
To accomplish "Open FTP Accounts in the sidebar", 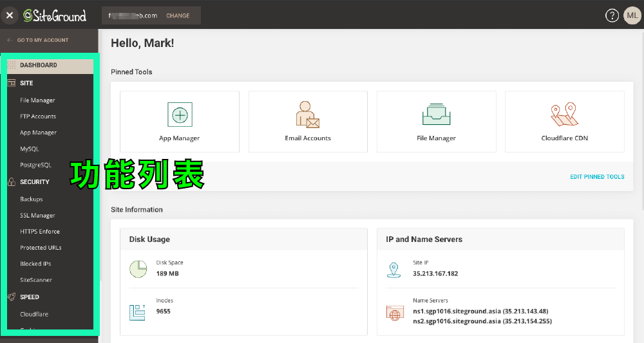I will click(x=38, y=116).
